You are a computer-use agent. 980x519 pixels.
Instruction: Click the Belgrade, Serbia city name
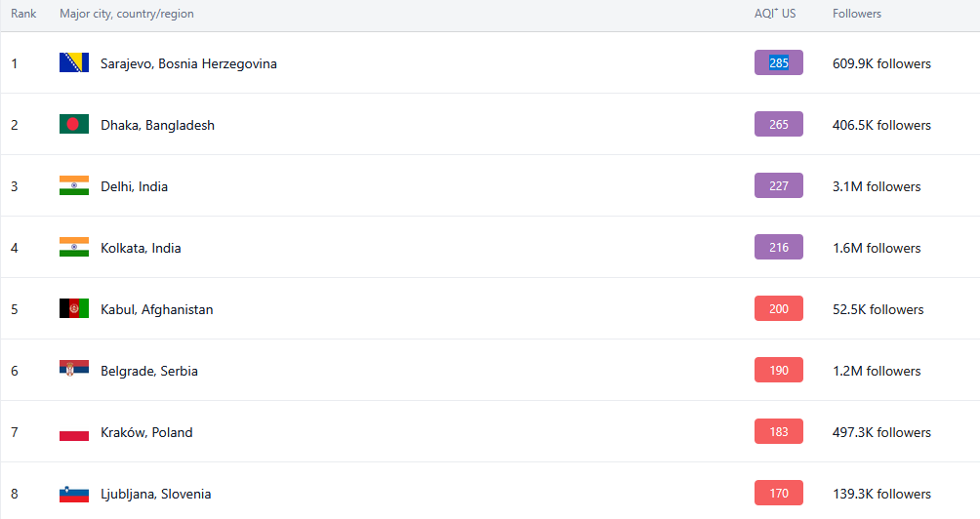(x=148, y=371)
